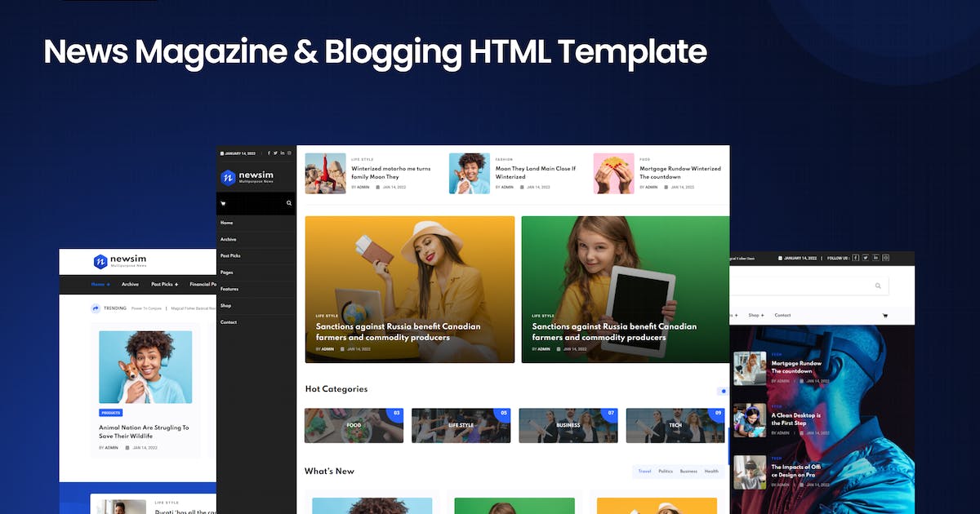980x514 pixels.
Task: Click Contact in the right template's nav bar
Action: click(x=782, y=315)
